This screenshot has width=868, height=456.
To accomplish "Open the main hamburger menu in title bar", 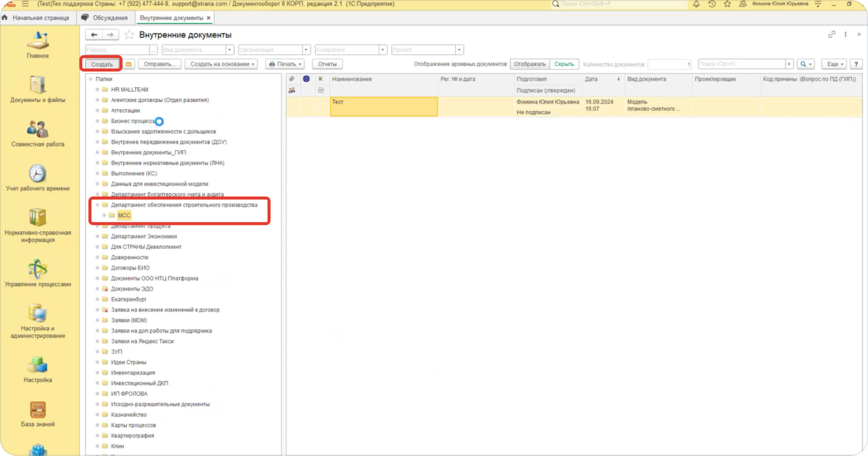I will click(25, 4).
